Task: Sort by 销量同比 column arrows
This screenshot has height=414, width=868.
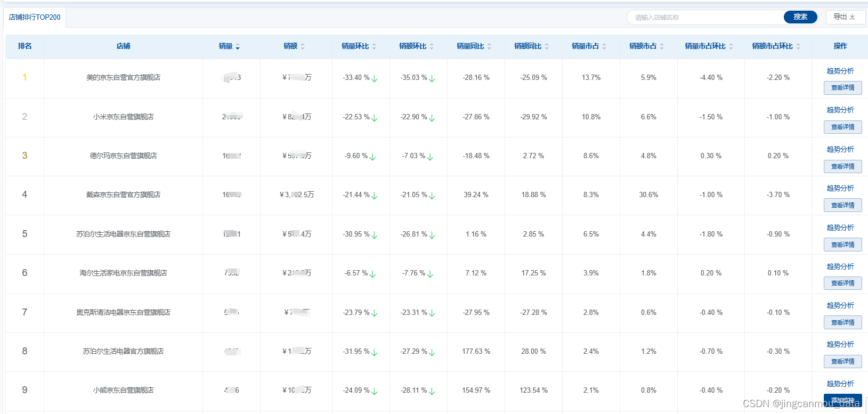Action: tap(489, 46)
